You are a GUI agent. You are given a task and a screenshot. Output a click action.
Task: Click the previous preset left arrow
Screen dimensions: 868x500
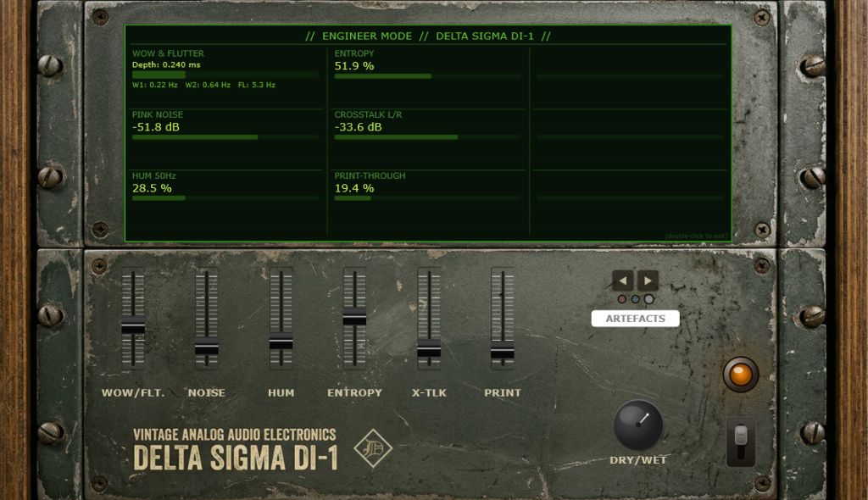[x=623, y=281]
